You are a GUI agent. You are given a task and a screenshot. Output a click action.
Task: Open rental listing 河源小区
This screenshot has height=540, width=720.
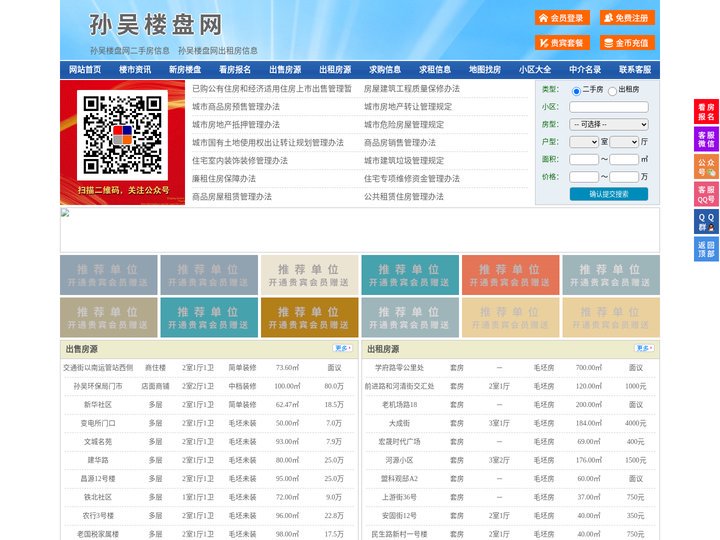[x=399, y=460]
